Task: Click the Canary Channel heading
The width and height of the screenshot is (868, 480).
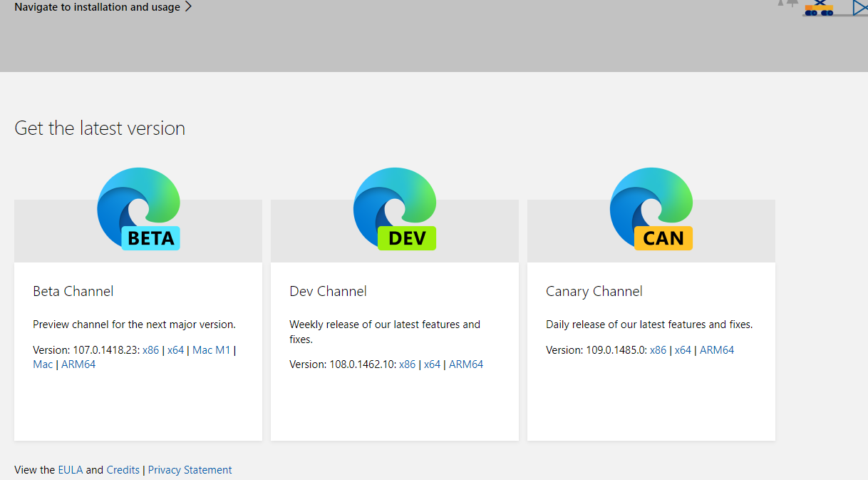Action: (x=594, y=291)
